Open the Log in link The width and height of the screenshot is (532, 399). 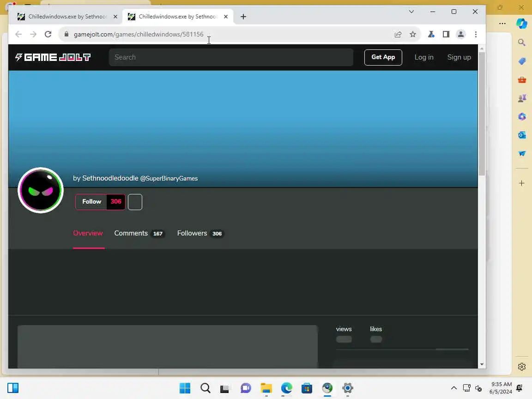[424, 57]
